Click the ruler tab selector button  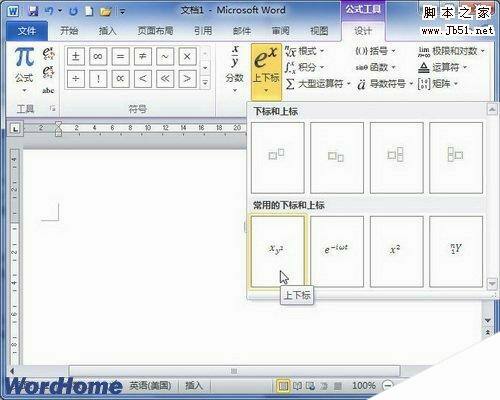click(x=15, y=128)
